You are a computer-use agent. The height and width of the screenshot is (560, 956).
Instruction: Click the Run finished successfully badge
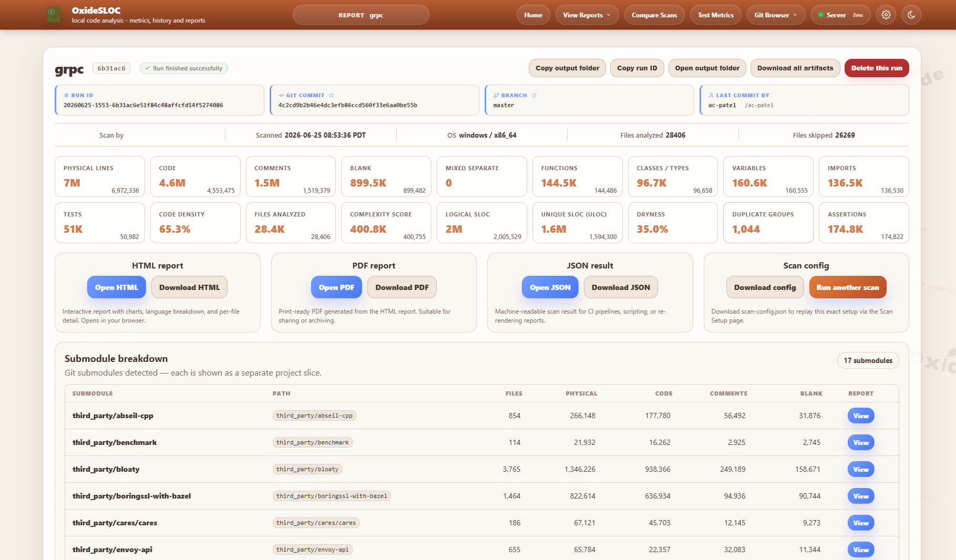[x=184, y=68]
